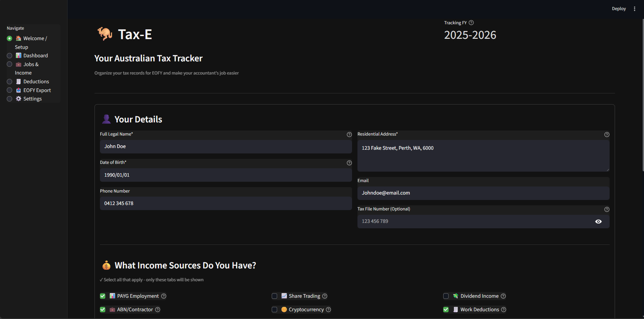This screenshot has height=319, width=644.
Task: Open the Tracking FY help tooltip
Action: 471,23
